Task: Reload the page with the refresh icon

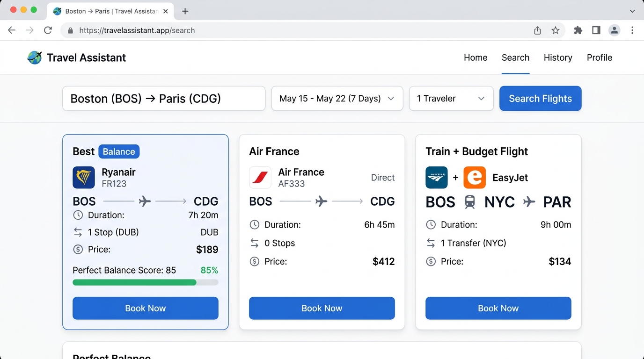Action: pyautogui.click(x=48, y=30)
